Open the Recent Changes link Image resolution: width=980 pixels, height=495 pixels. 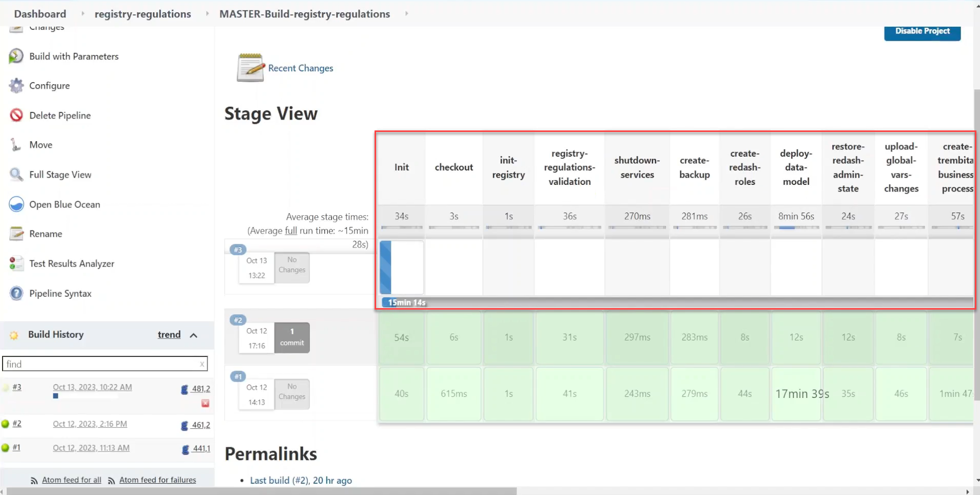coord(301,68)
